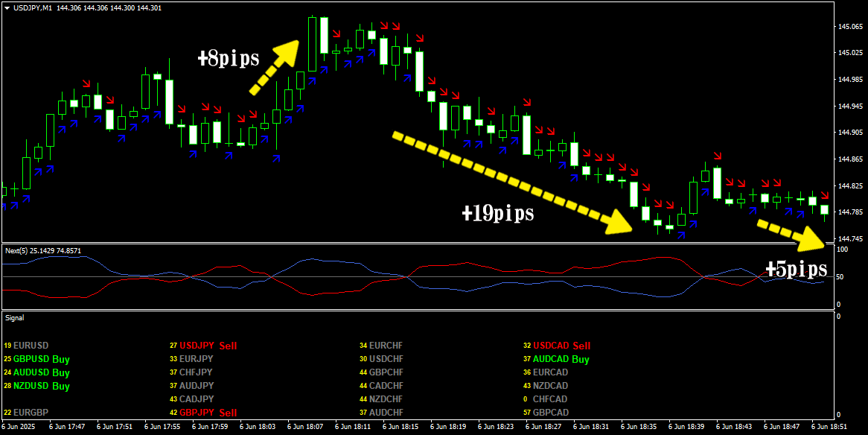Click the Signal subwindow label

14,318
